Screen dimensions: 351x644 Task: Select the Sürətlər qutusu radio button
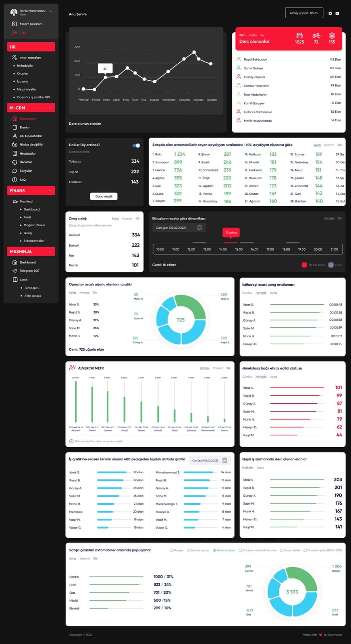coord(189,550)
